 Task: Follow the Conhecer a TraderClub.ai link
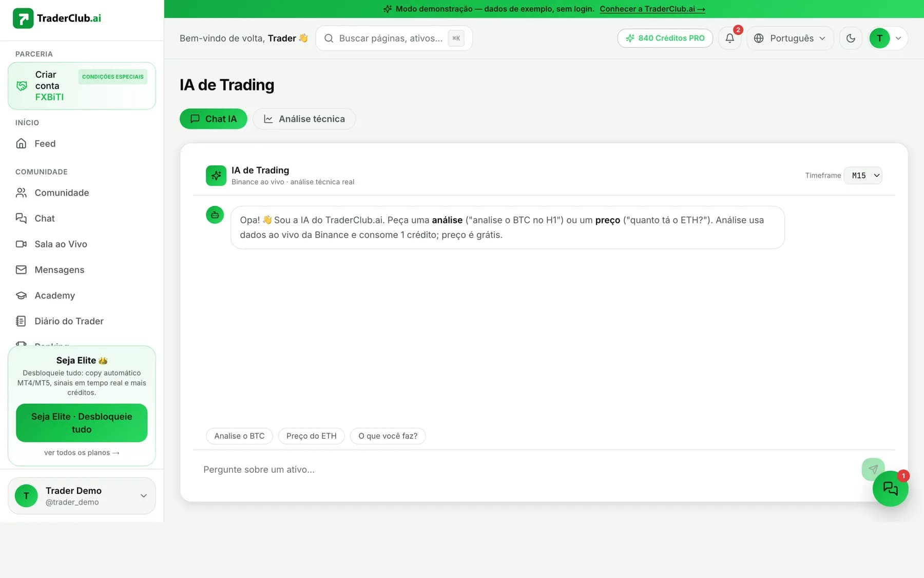(x=652, y=9)
